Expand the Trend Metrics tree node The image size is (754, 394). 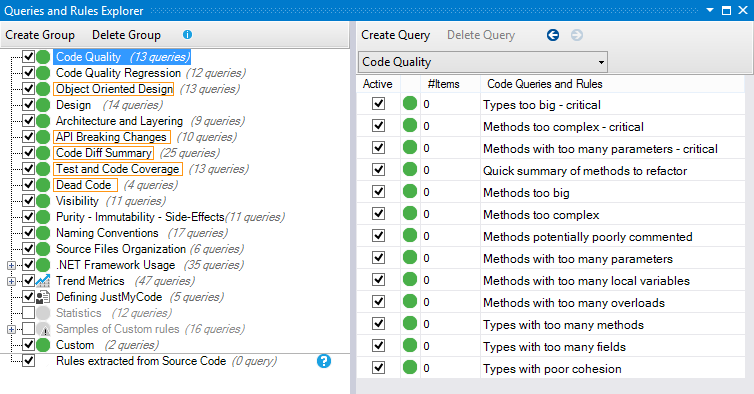tap(12, 281)
